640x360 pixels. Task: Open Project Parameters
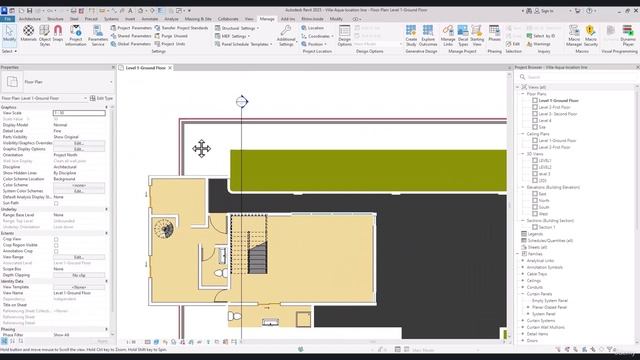(131, 28)
